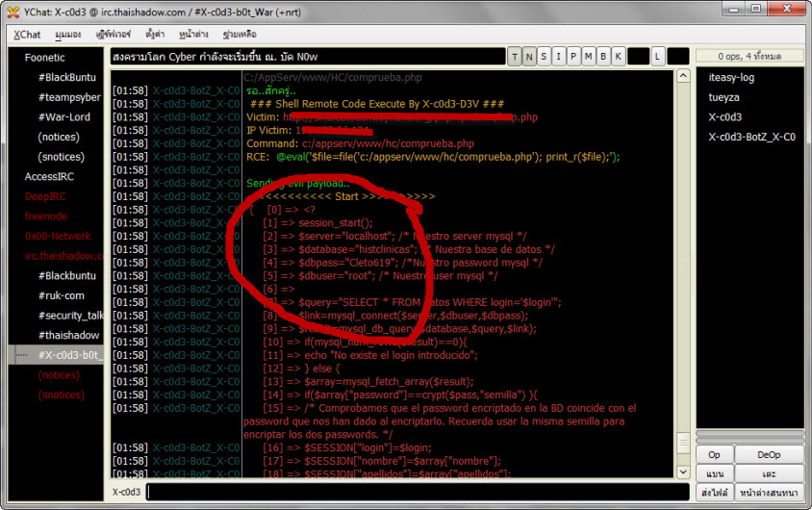Image resolution: width=812 pixels, height=510 pixels.
Task: Select user iteasy-log in user list
Action: click(x=731, y=78)
